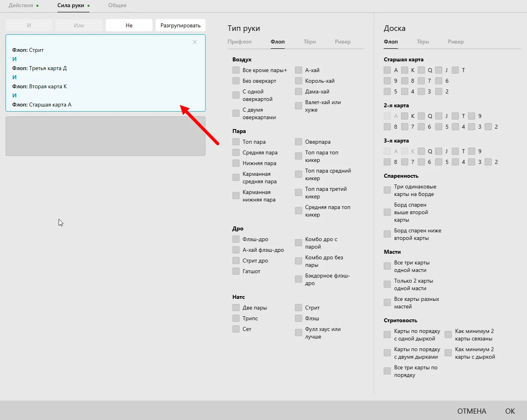
Task: Tick the 'Стрит' checkbox under Натс
Action: tap(299, 308)
